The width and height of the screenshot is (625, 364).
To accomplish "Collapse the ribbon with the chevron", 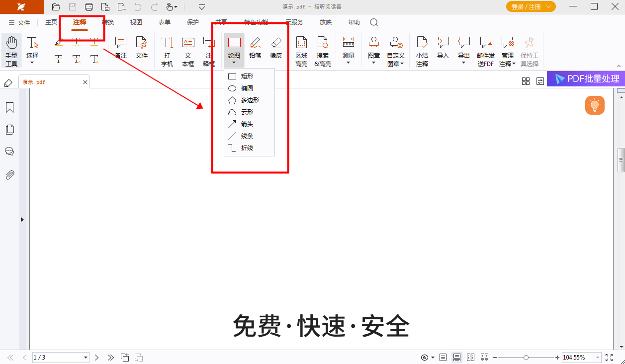I will [x=619, y=67].
